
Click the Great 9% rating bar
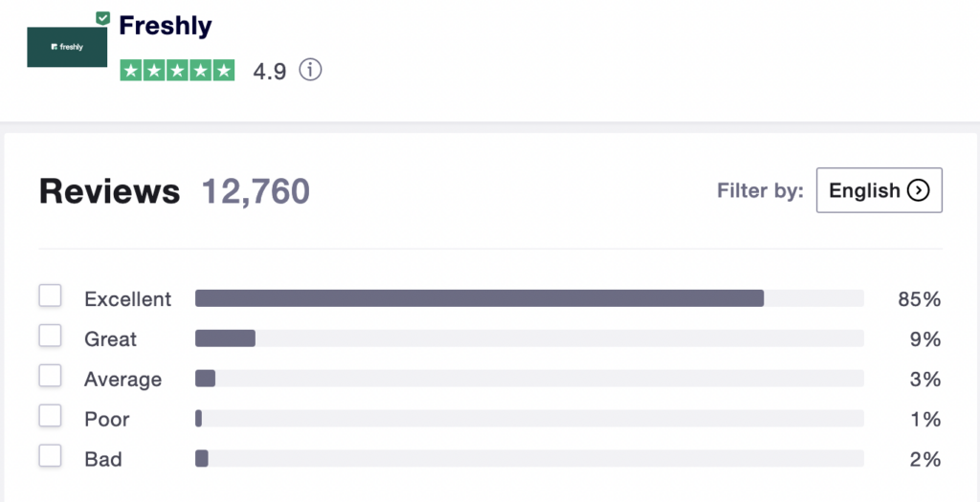coord(528,338)
